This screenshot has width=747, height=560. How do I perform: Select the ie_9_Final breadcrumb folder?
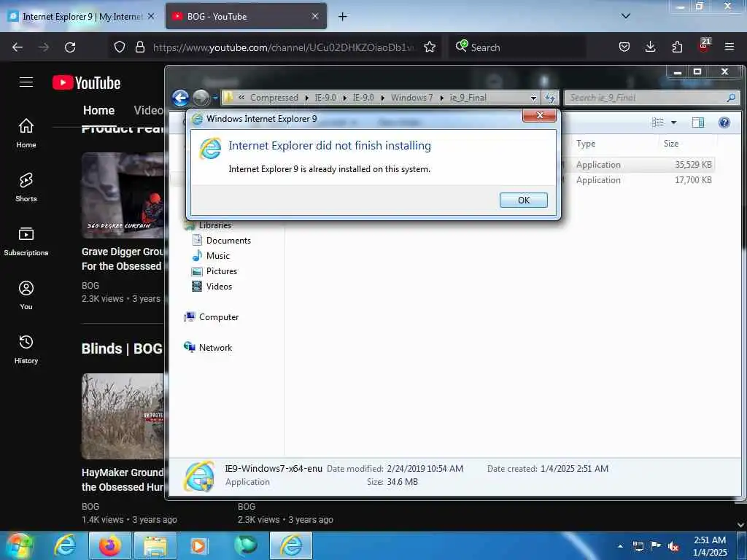click(x=468, y=98)
